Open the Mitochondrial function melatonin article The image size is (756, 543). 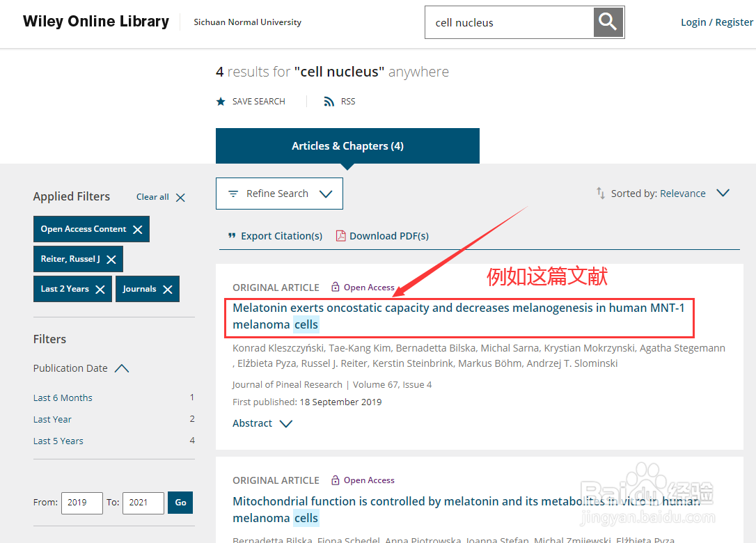click(x=466, y=510)
